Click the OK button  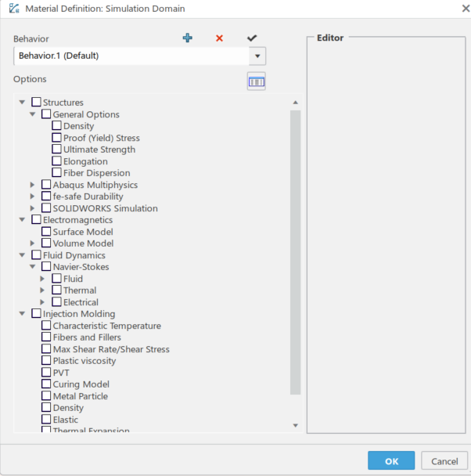pos(391,460)
